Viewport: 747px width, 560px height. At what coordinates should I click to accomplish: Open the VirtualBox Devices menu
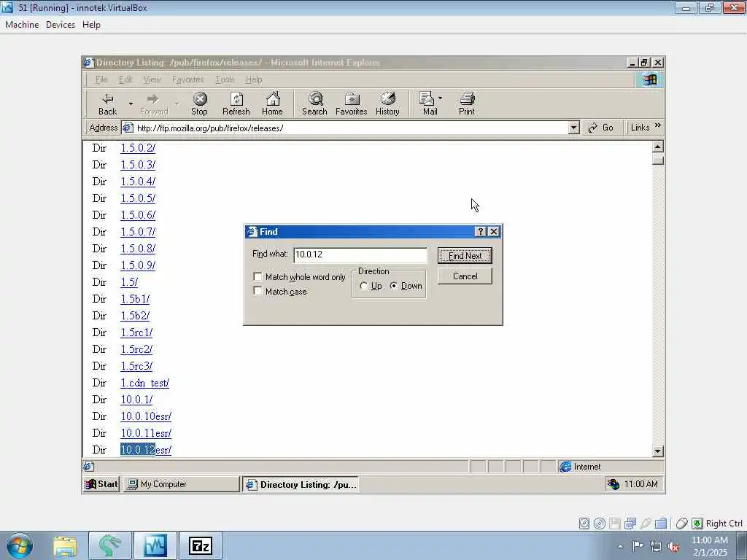(61, 25)
